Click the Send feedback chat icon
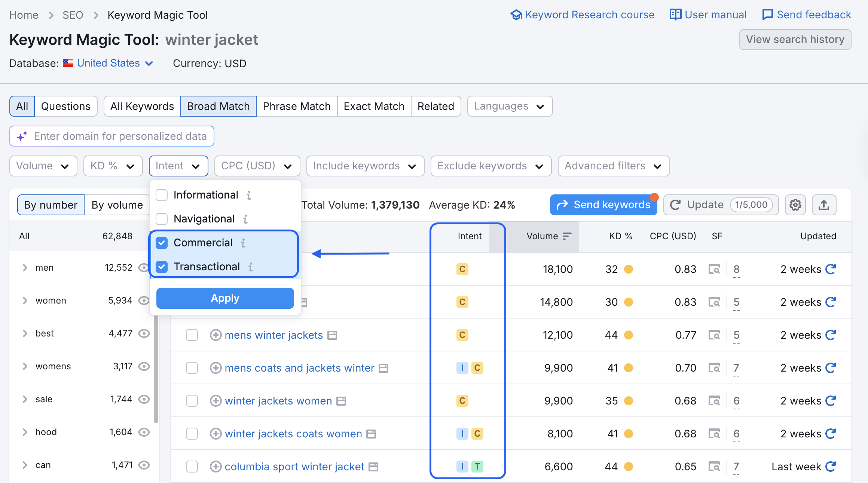Viewport: 868px width, 483px height. click(767, 15)
